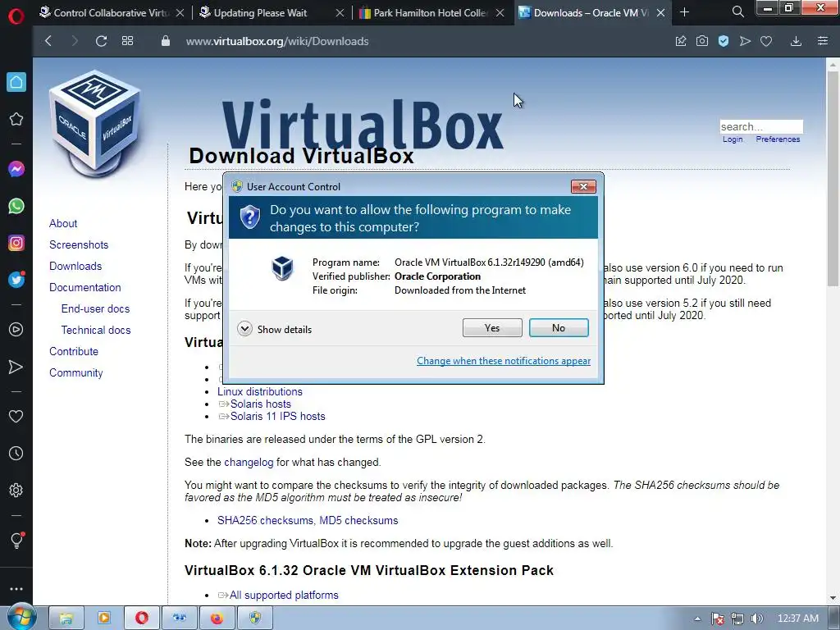Open My Flow arrow in sidebar
This screenshot has width=840, height=630.
[x=16, y=367]
